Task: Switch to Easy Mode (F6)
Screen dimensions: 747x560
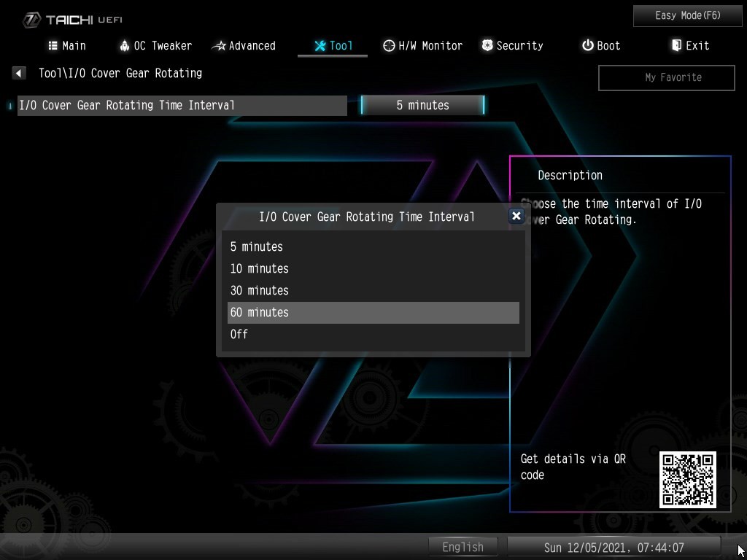Action: [x=687, y=16]
